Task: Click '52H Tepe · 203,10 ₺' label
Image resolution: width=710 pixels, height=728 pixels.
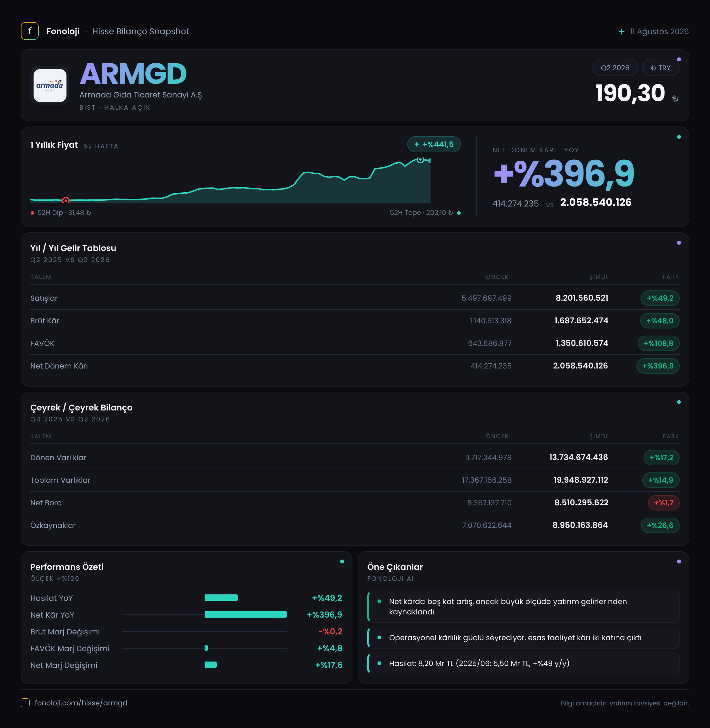Action: 421,213
